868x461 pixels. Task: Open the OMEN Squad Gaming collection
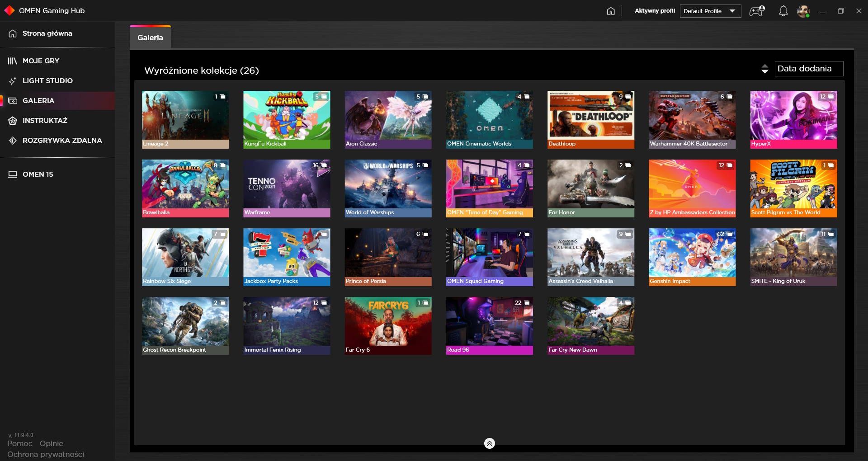(490, 257)
